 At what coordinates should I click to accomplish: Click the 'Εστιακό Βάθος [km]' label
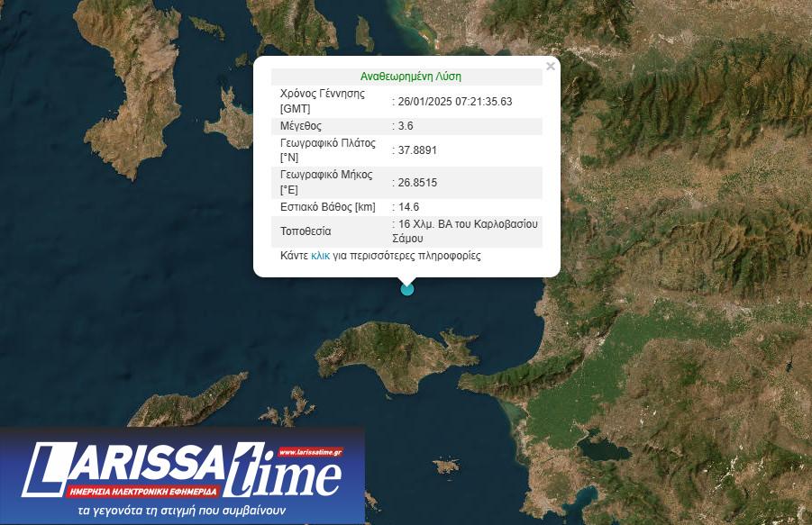(x=328, y=207)
